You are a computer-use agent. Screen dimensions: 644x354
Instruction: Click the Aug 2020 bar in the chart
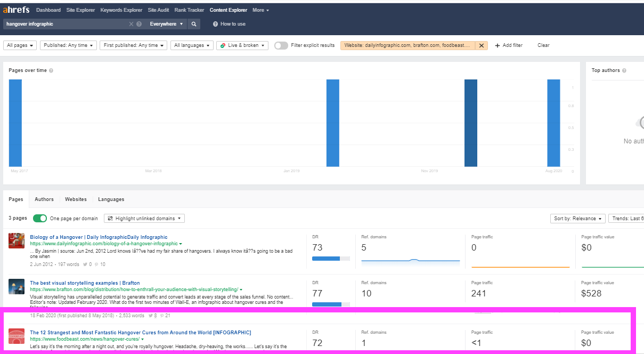coord(554,123)
